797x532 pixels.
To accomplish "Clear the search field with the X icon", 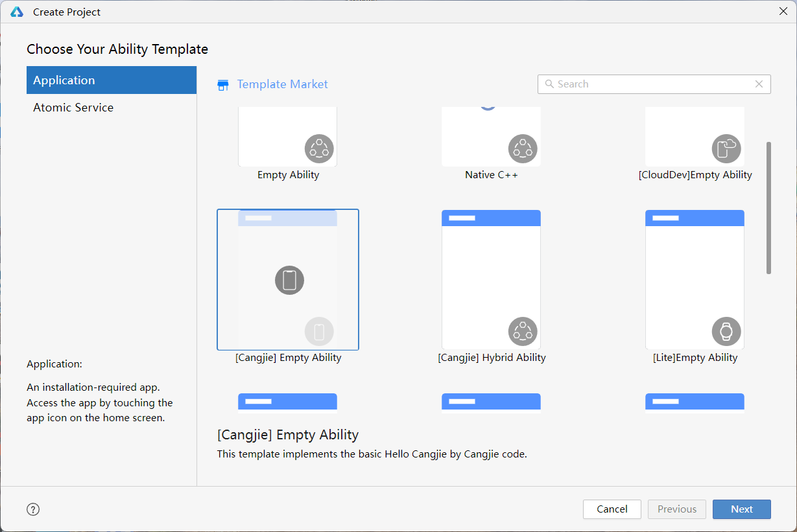I will point(759,84).
